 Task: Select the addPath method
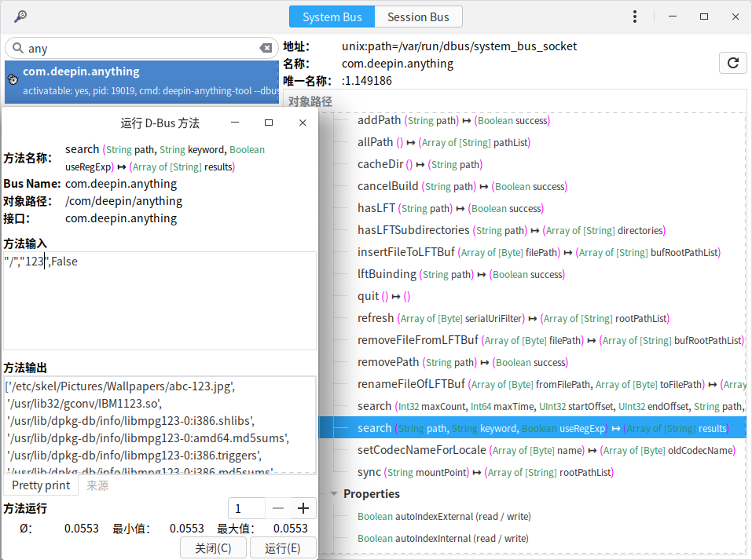(453, 120)
